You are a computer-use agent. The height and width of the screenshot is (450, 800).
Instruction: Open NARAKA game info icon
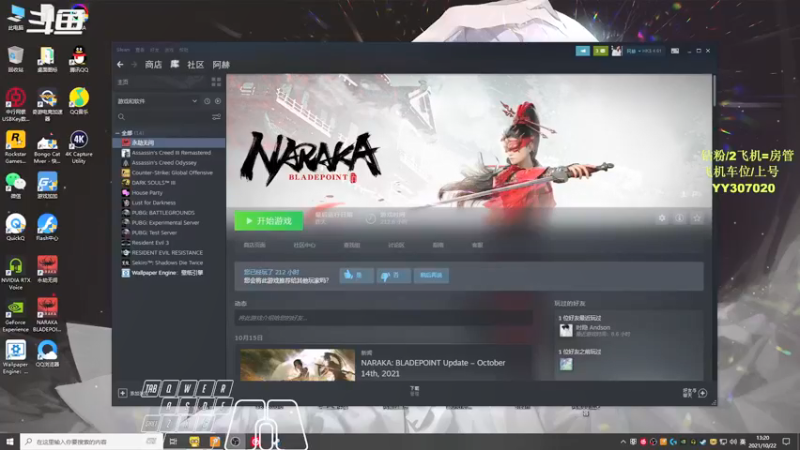point(680,218)
